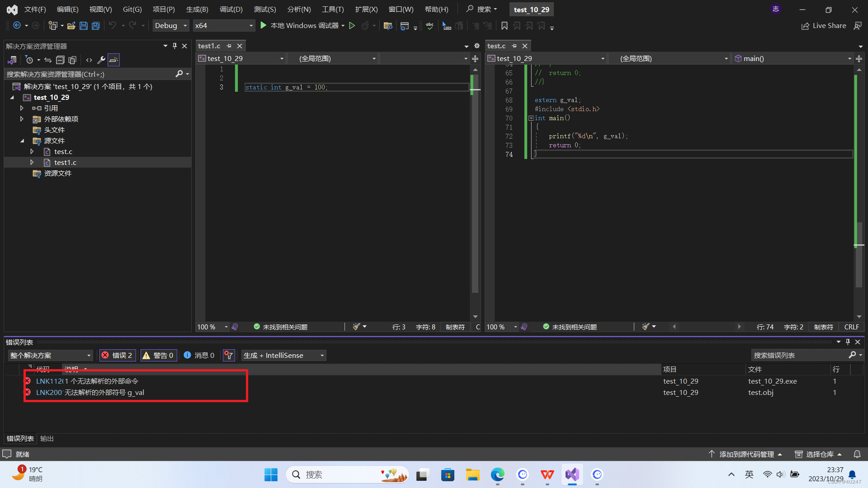Click the 搜索 button in the title bar
This screenshot has height=488, width=868.
[x=482, y=9]
